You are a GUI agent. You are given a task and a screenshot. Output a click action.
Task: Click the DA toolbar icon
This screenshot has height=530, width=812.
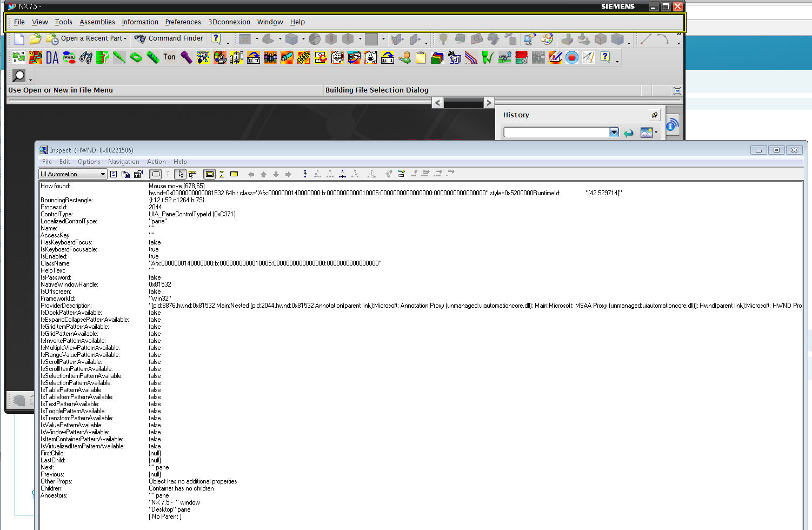click(x=52, y=57)
